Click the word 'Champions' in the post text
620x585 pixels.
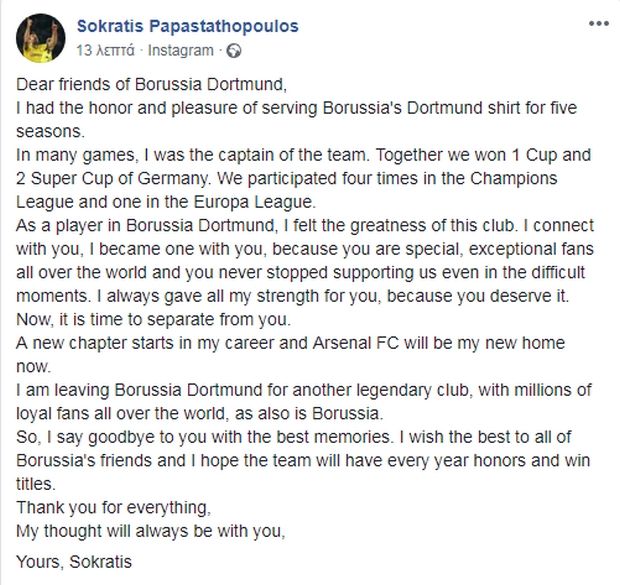[514, 178]
